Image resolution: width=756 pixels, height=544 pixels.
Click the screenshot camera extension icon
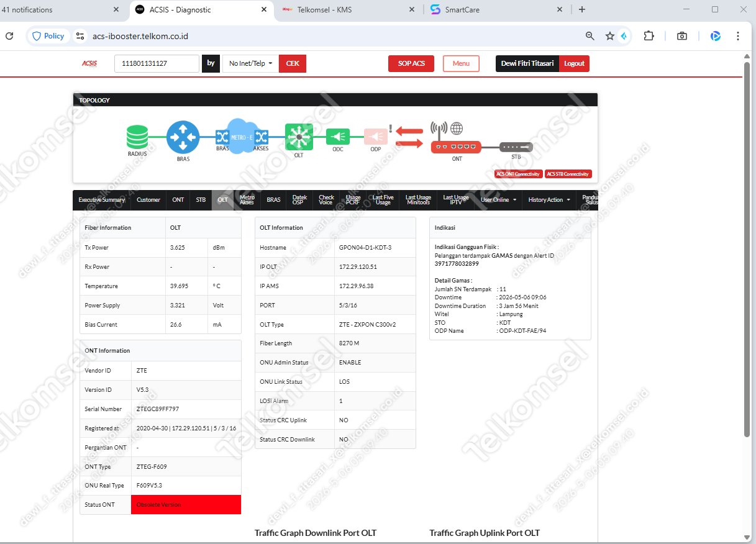pyautogui.click(x=682, y=36)
